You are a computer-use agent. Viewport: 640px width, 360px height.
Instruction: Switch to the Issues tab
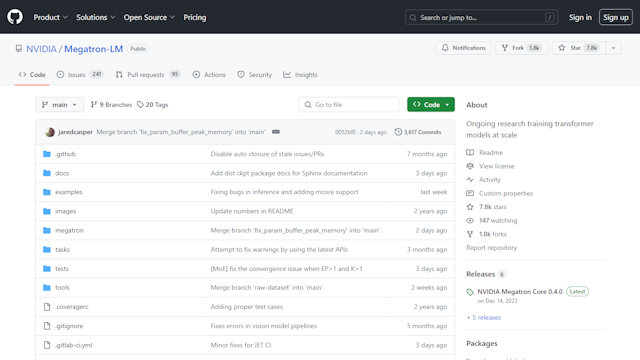click(x=80, y=75)
